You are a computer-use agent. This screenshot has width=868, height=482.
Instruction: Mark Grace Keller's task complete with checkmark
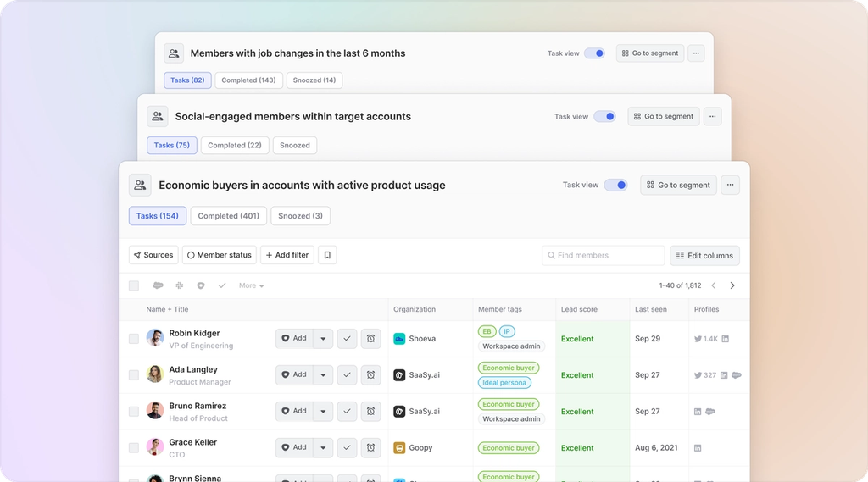tap(347, 447)
